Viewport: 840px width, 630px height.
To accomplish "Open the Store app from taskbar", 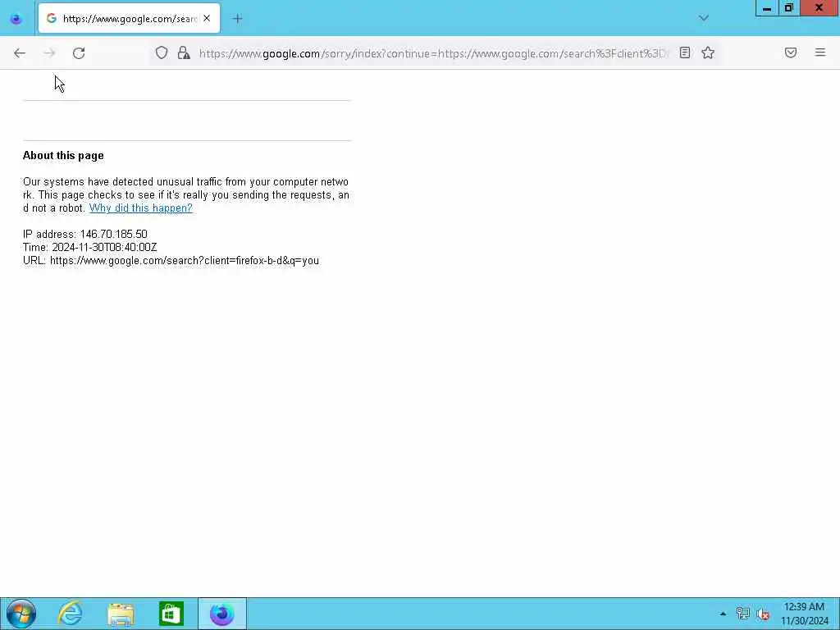I will tap(171, 614).
